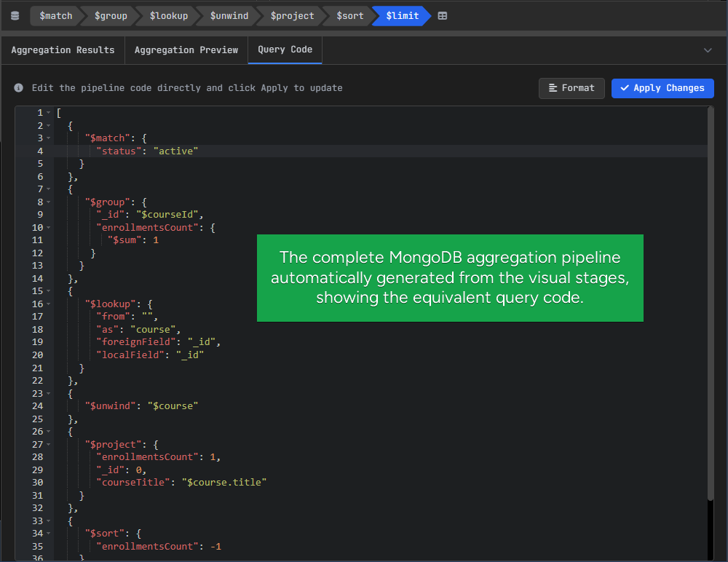Collapse the results panel with the chevron
The image size is (728, 562).
[x=708, y=50]
